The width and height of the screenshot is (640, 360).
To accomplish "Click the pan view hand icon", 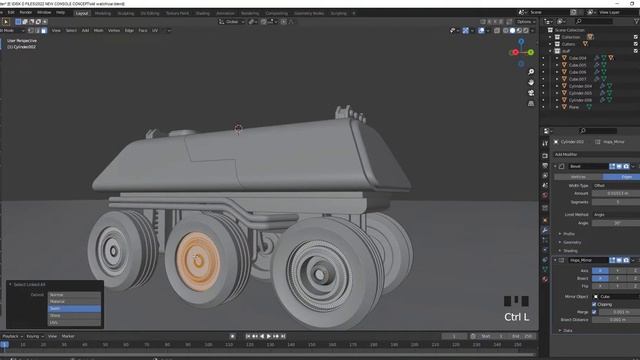I will [531, 82].
